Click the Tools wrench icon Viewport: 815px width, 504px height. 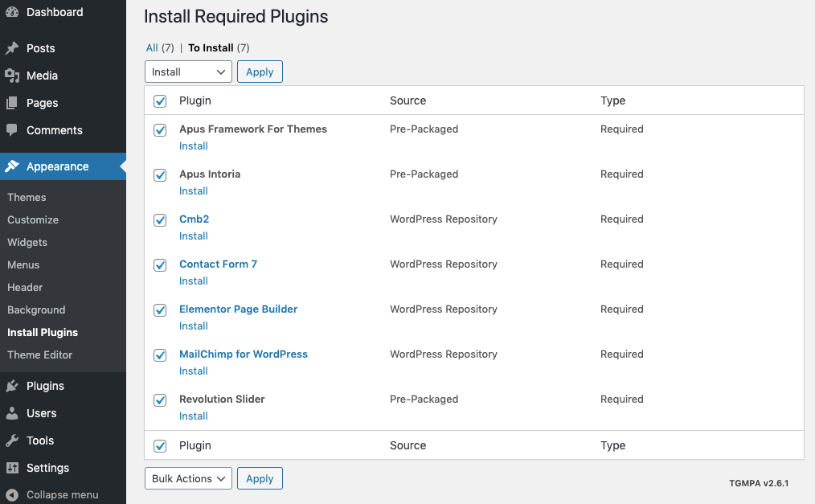pyautogui.click(x=12, y=440)
